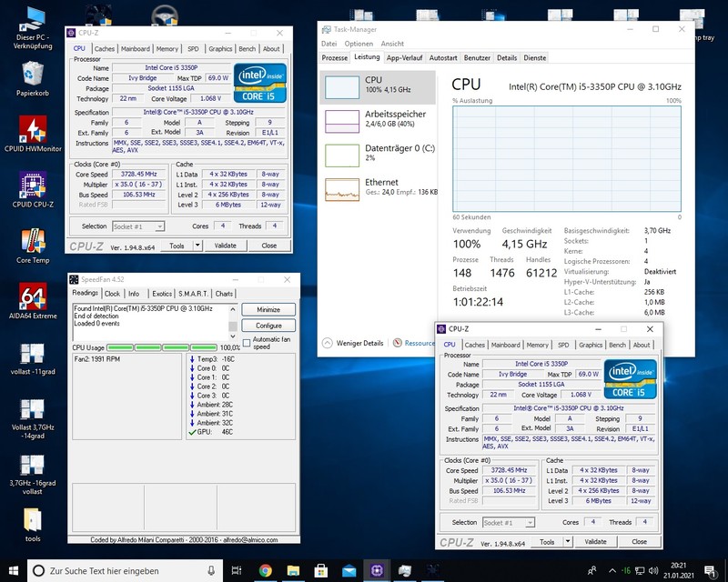Select the 'vollast -11grad' desktop file
Viewport: 728px width, 582px height.
tap(33, 358)
